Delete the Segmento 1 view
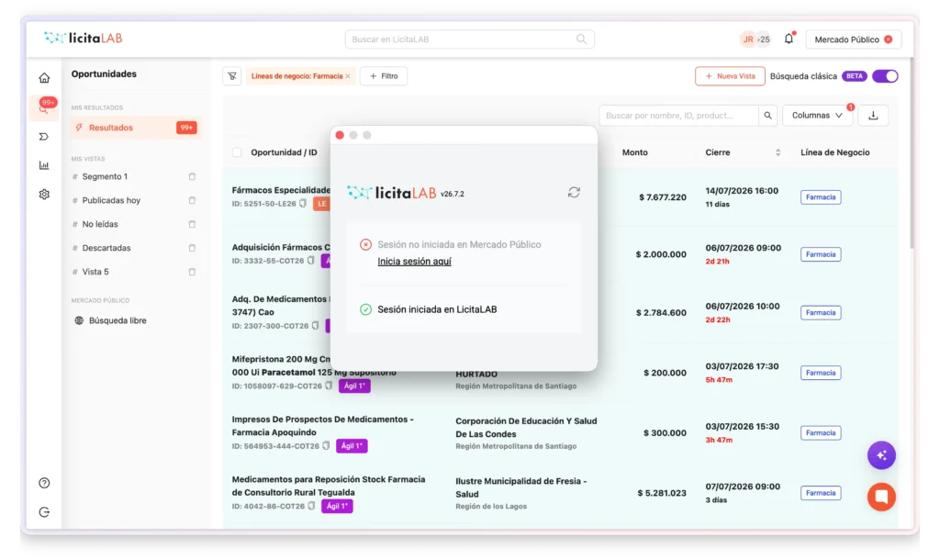Screen dimensions: 940x560 193,177
